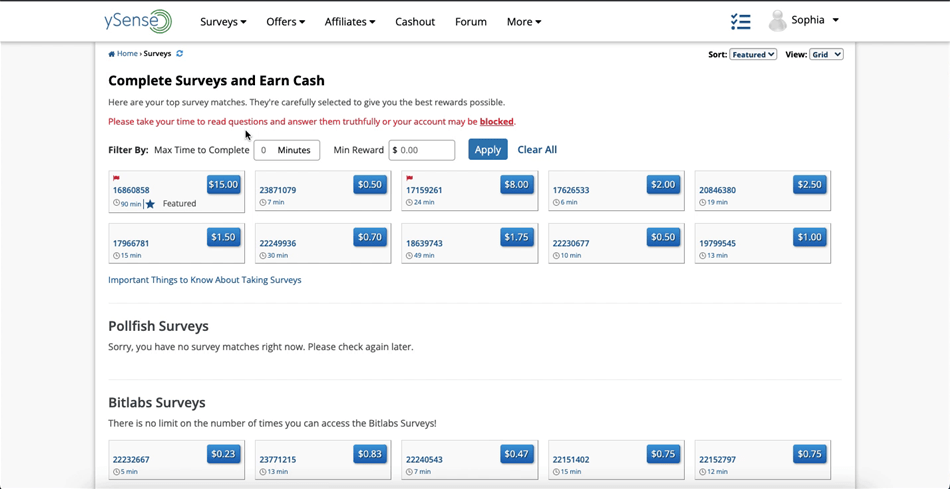Open survey ID 22249936

click(277, 244)
